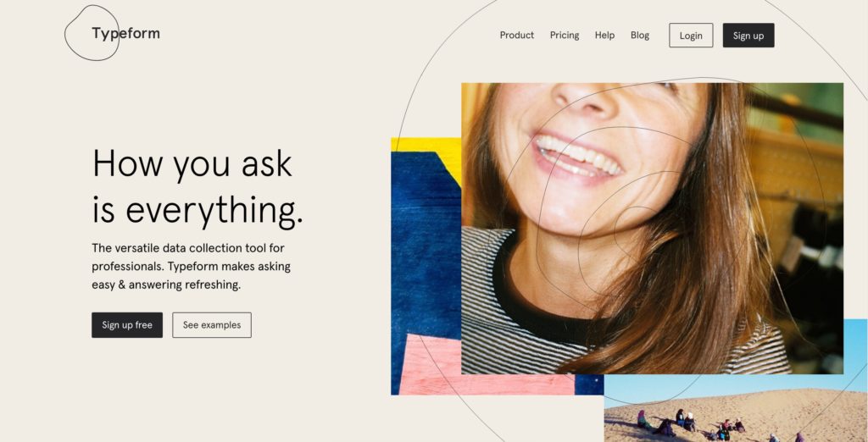Click the blue abstract painting image
868x442 pixels.
coord(426,266)
